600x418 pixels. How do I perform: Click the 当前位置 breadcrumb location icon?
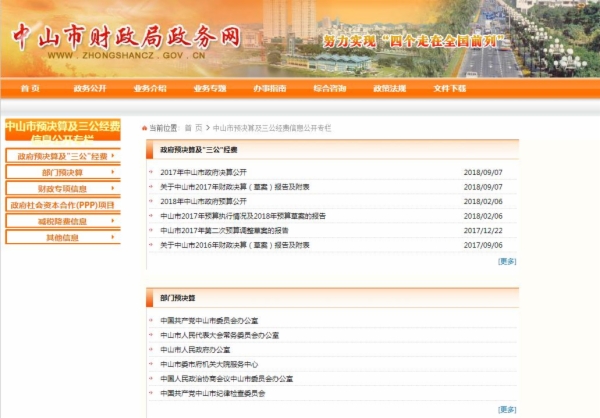tap(145, 128)
